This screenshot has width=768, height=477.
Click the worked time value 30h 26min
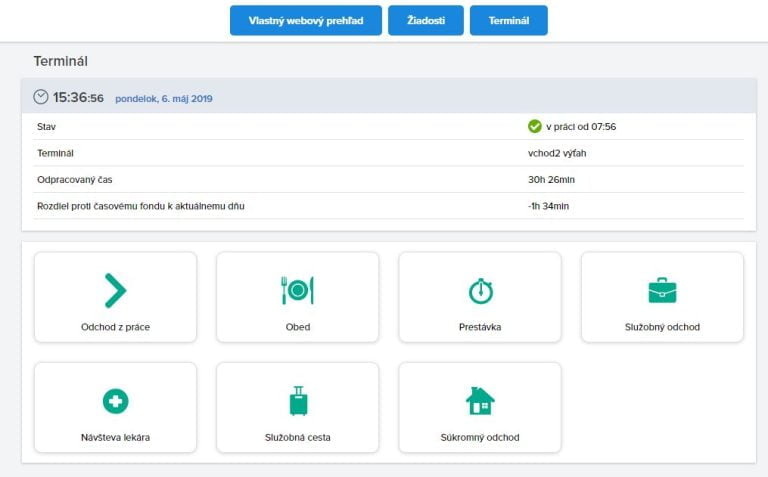pyautogui.click(x=550, y=180)
